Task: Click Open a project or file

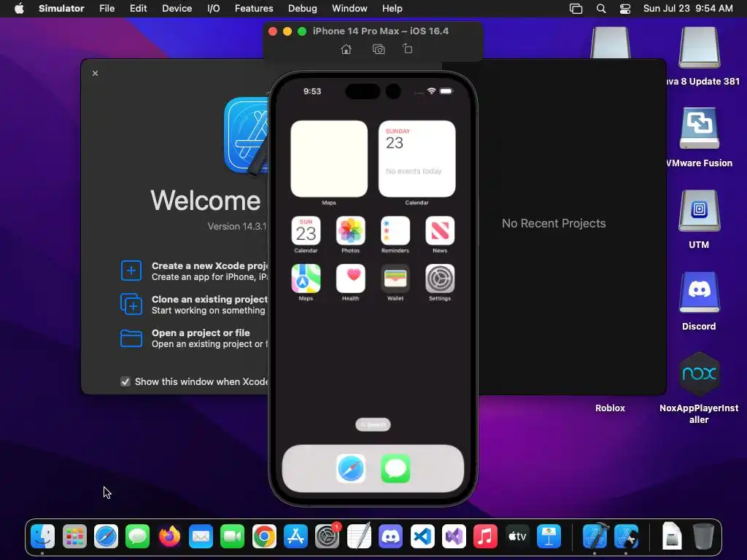Action: point(195,338)
